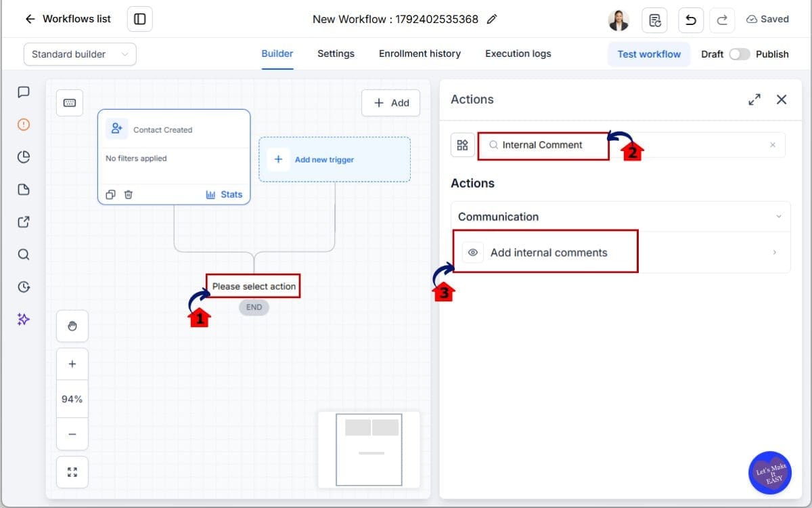Screen dimensions: 812x508
Task: Toggle the sidebar panel icon
Action: (140, 19)
